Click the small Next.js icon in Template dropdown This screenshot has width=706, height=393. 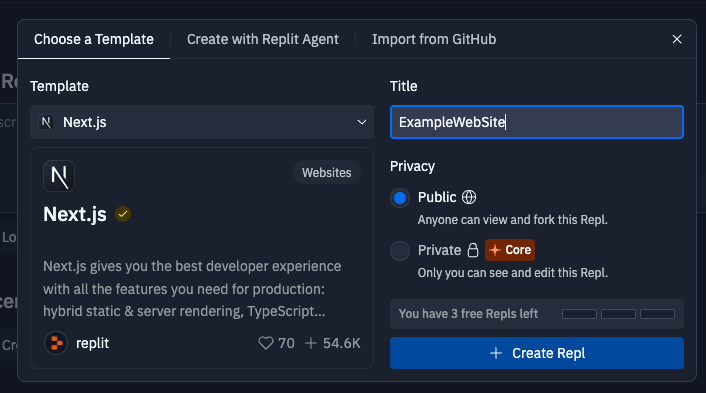click(x=46, y=122)
